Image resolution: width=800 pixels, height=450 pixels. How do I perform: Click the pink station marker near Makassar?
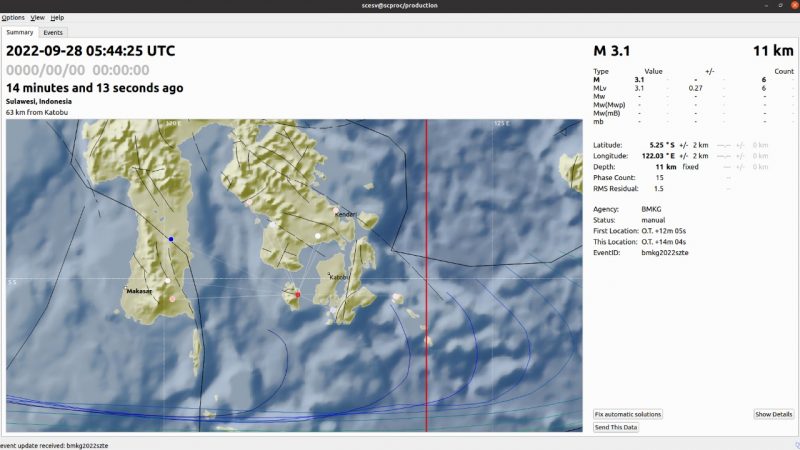(172, 298)
